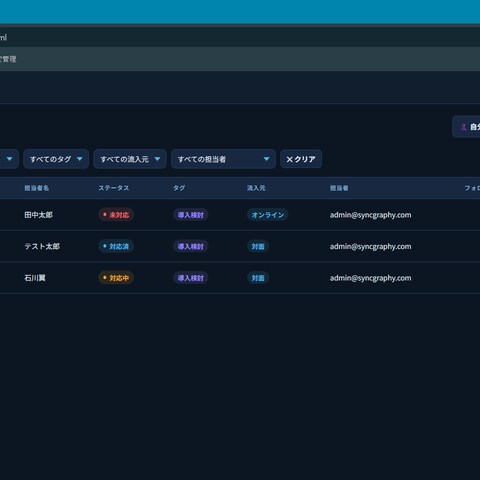Image resolution: width=480 pixels, height=480 pixels.
Task: Open the すべての担当者 filter dropdown
Action: click(x=223, y=159)
